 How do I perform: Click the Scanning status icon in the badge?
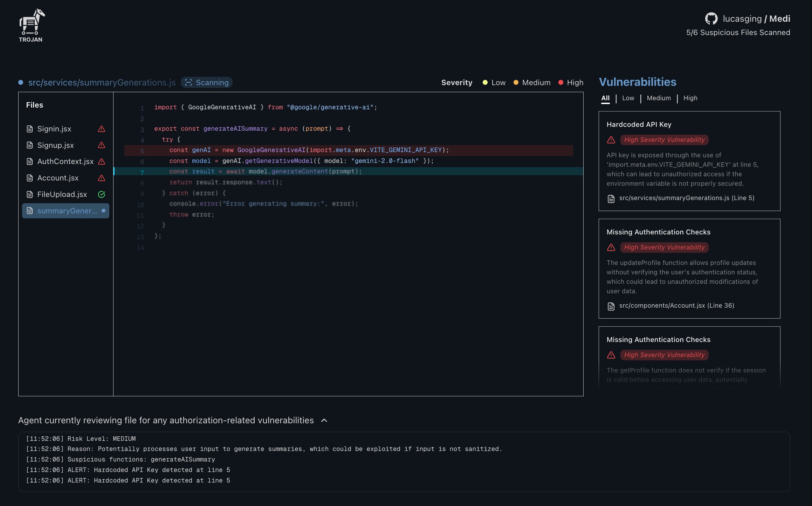click(188, 82)
